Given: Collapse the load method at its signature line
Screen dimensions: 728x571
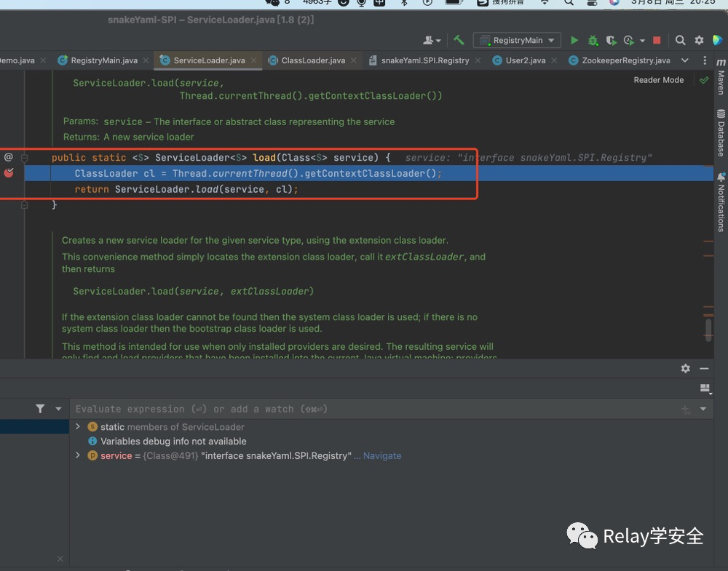Looking at the screenshot, I should coord(25,158).
